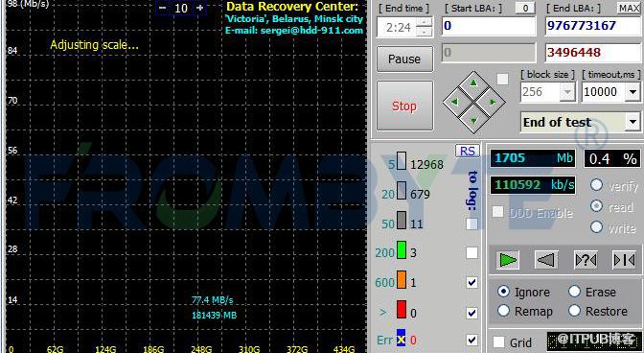This screenshot has width=644, height=353.
Task: Click the minus icon beside scale value 10
Action: (x=163, y=8)
